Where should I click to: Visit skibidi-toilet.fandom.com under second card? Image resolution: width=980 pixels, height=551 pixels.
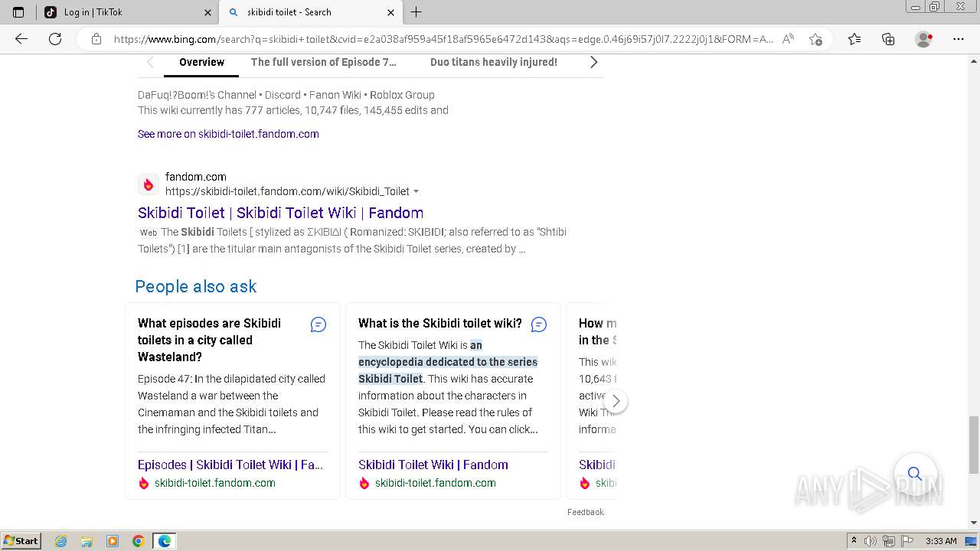436,483
